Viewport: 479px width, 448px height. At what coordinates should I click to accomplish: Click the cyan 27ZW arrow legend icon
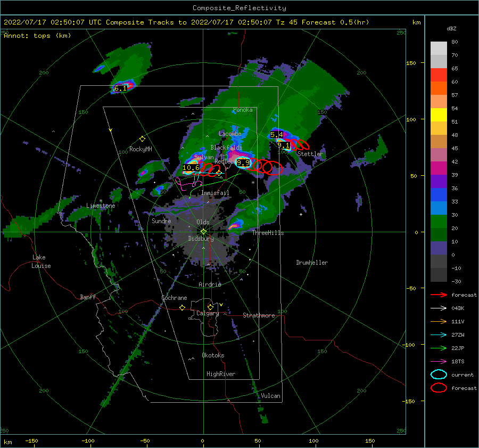click(439, 335)
